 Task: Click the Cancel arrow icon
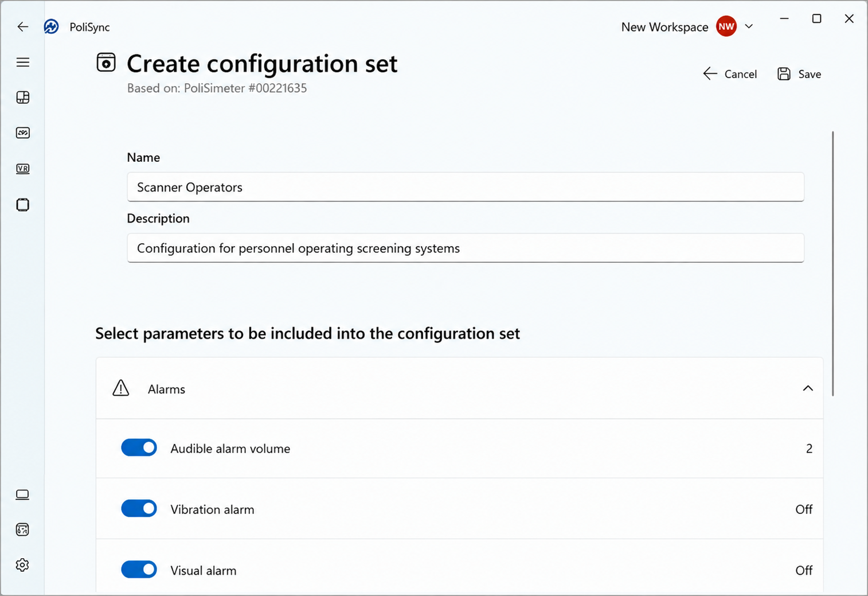click(x=710, y=74)
